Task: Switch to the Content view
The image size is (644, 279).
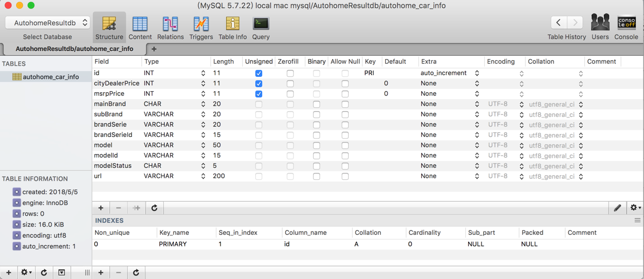Action: [140, 27]
